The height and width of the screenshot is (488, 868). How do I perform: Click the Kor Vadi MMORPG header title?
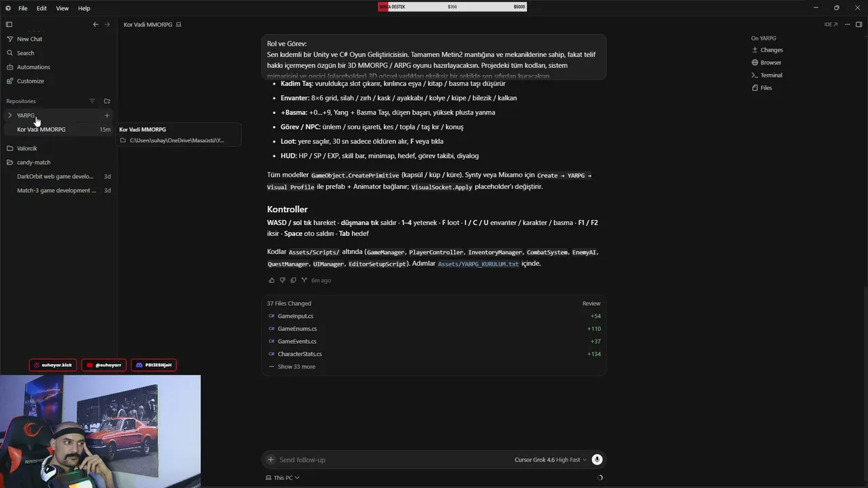(148, 24)
